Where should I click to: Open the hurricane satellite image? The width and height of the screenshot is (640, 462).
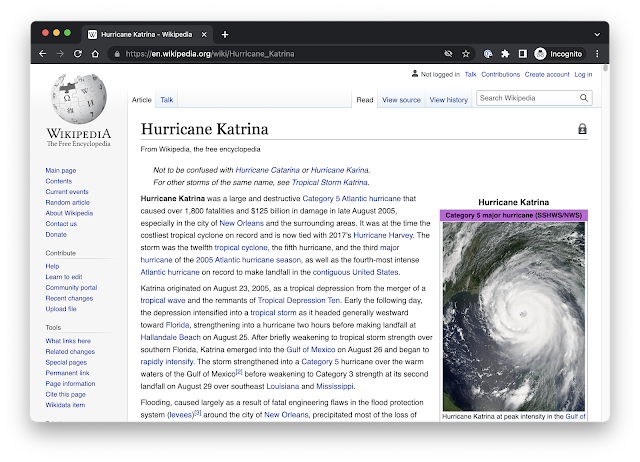514,316
